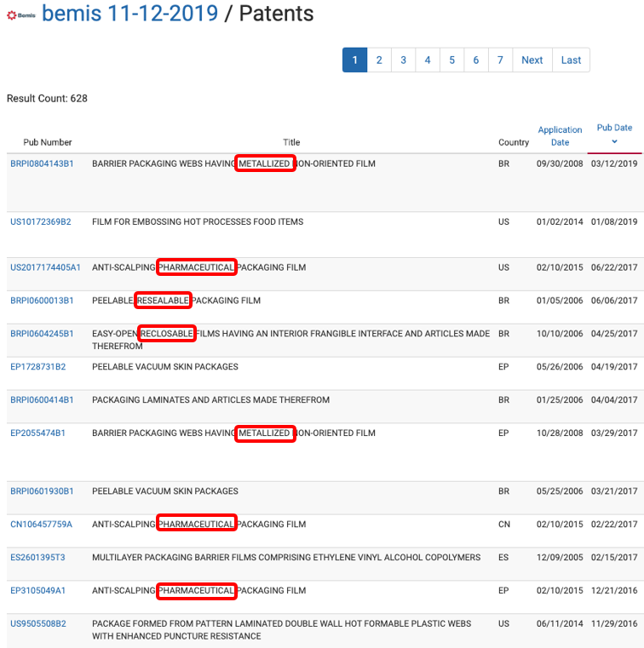Go to results page 3
644x648 pixels.
point(404,60)
